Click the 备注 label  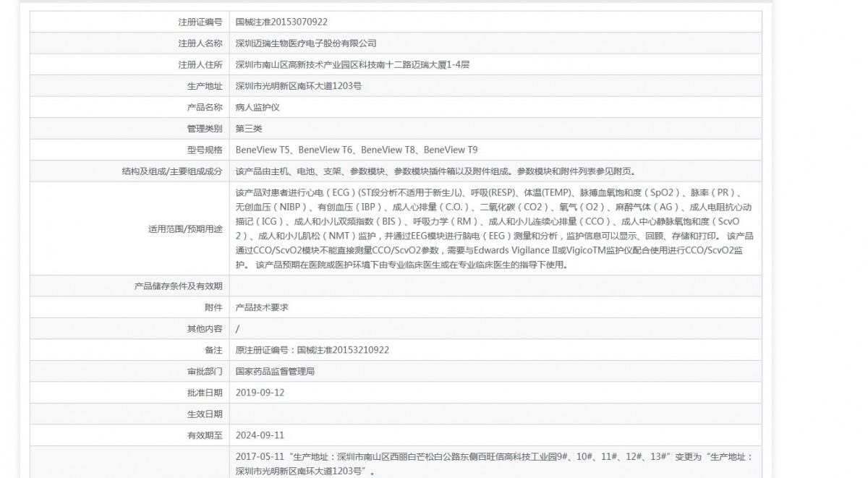pyautogui.click(x=213, y=350)
